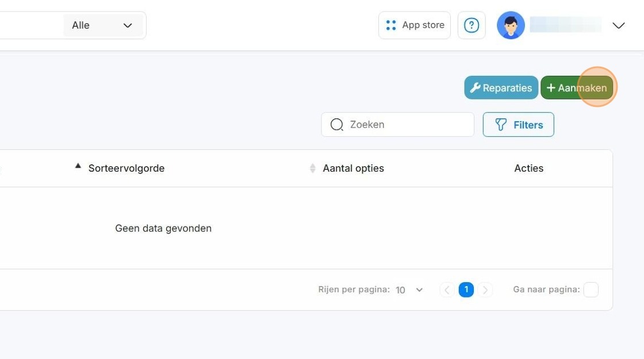Open the Filters button
This screenshot has height=359, width=644.
coord(518,124)
